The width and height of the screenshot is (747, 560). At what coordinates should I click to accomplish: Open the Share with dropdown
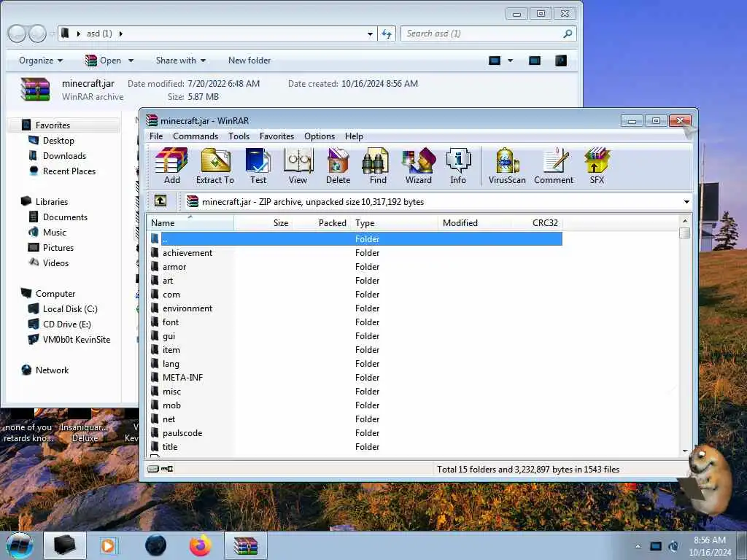click(181, 61)
